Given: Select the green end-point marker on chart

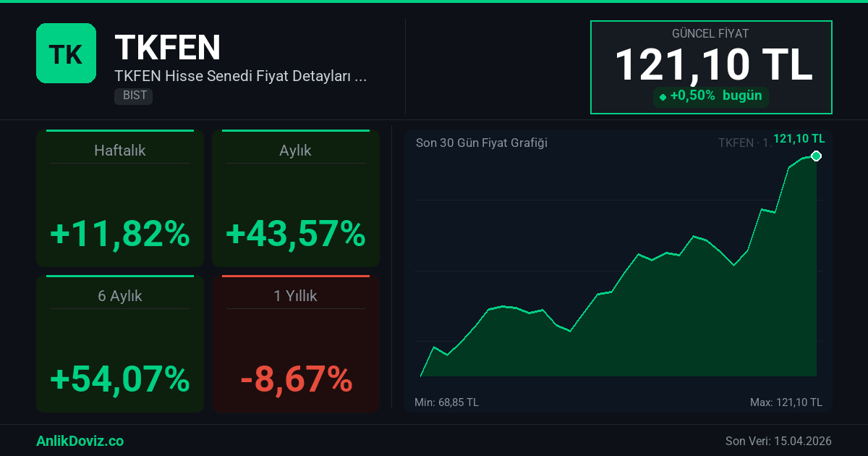Looking at the screenshot, I should tap(816, 156).
